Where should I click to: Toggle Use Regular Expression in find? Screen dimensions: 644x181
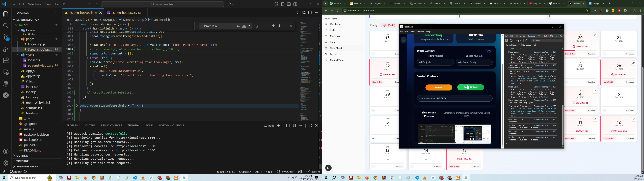[250, 26]
